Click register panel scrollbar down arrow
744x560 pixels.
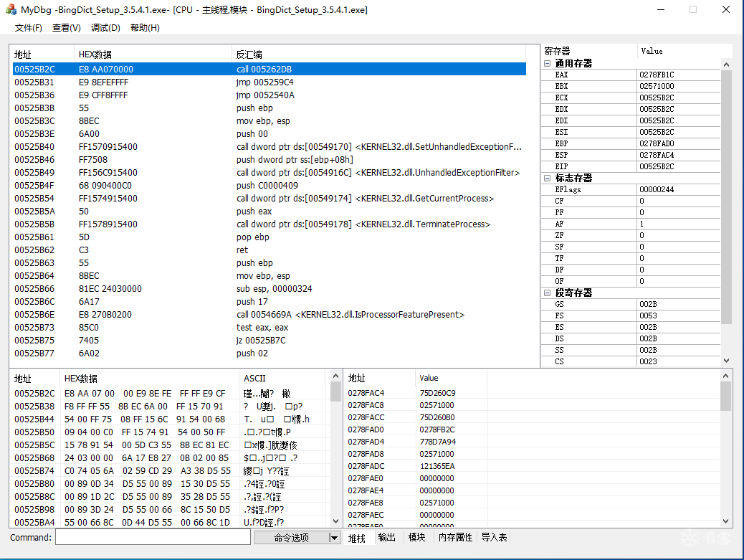tap(726, 361)
